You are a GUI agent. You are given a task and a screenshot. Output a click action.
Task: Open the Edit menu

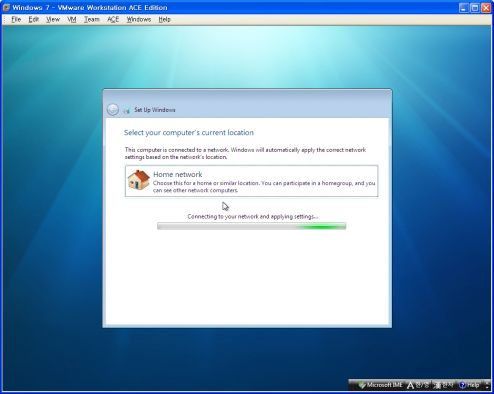click(x=34, y=19)
